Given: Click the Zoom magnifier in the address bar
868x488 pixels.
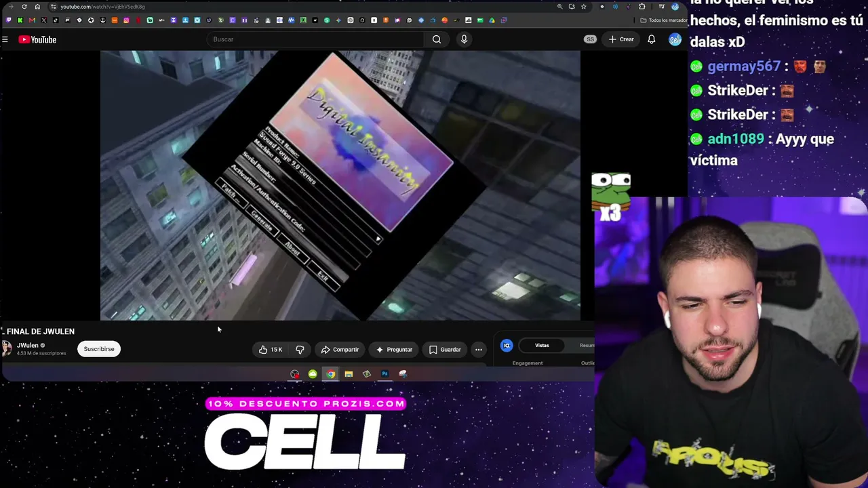Looking at the screenshot, I should 559,7.
